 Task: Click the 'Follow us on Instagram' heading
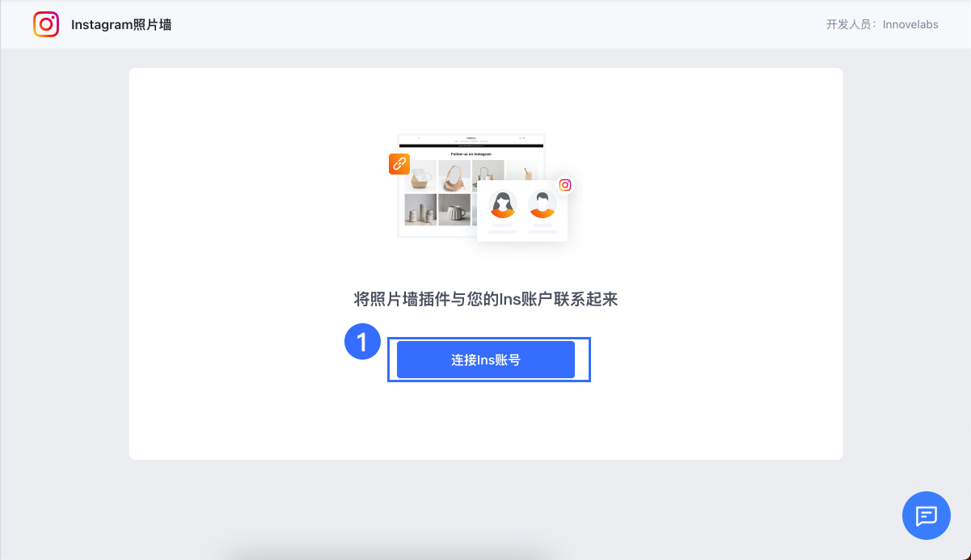(471, 154)
